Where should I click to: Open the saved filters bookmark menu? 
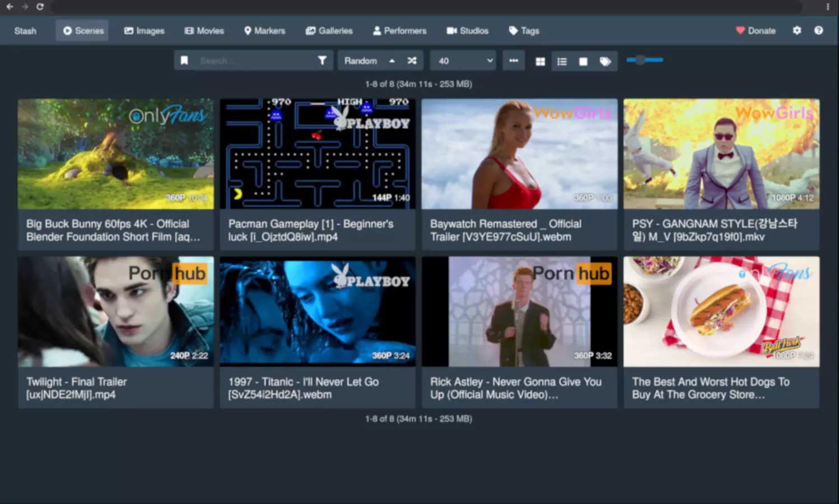point(184,60)
